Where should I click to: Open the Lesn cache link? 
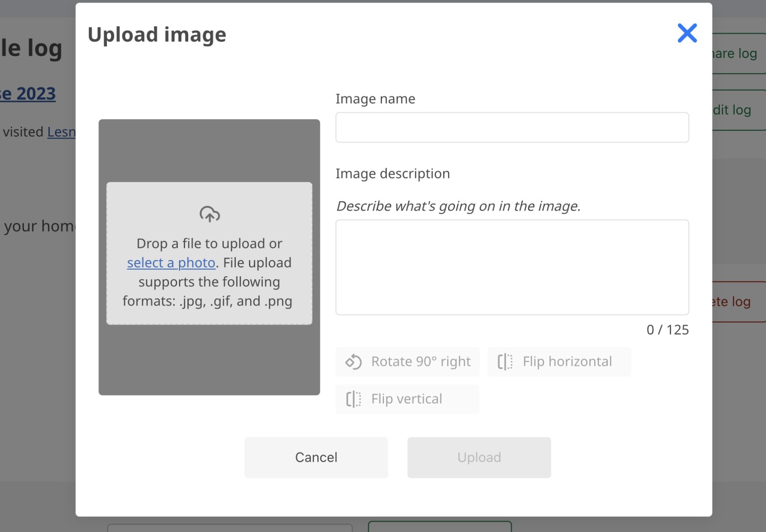pyautogui.click(x=61, y=132)
